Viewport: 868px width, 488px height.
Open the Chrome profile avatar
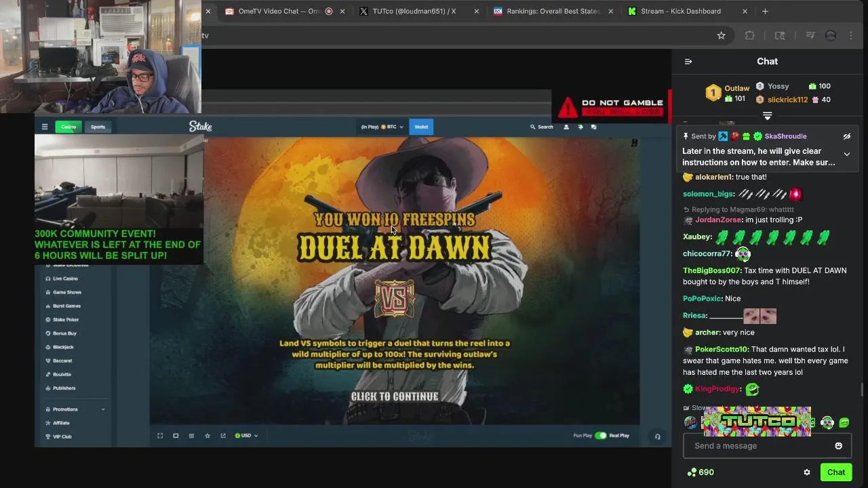tap(831, 35)
